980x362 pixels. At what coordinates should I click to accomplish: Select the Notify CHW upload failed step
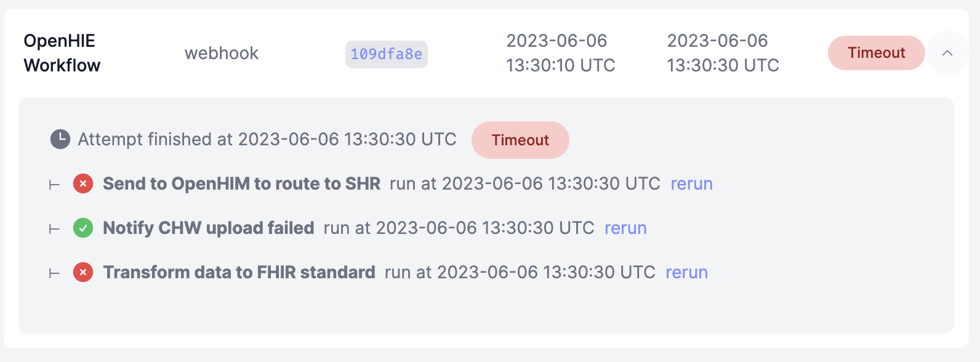(x=209, y=228)
